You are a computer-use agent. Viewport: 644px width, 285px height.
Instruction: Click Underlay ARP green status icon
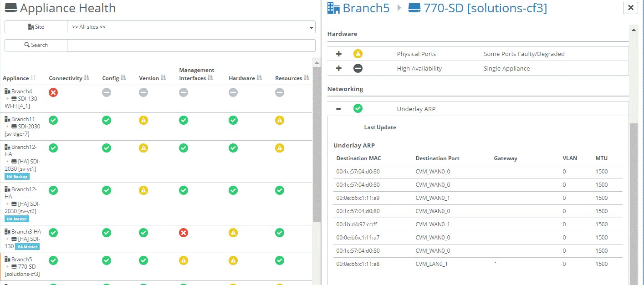[x=358, y=108]
